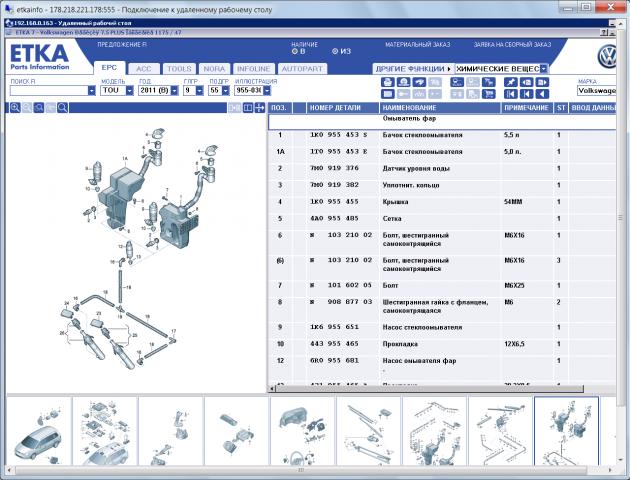Switch to the TOOLS tab
Viewport: 630px width, 480px height.
tap(179, 69)
